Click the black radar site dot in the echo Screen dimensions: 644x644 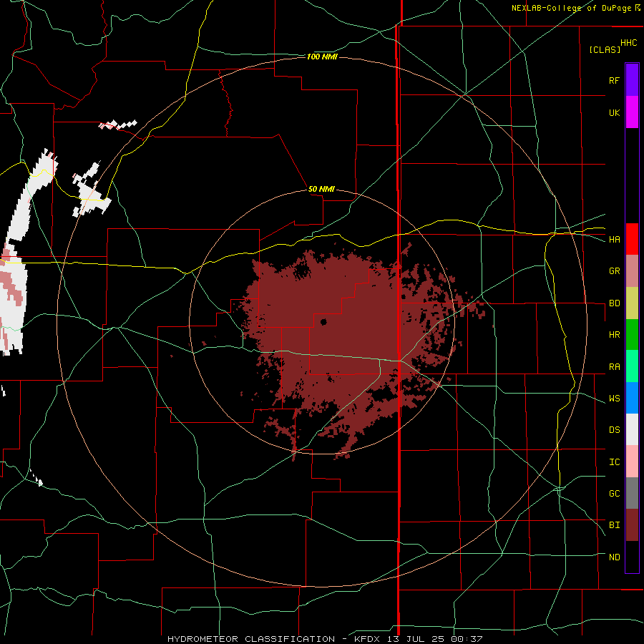click(x=323, y=321)
